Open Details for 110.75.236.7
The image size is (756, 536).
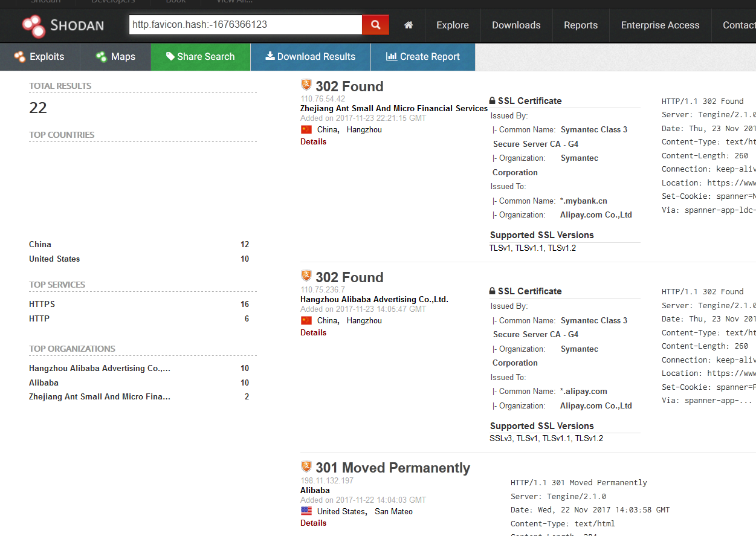point(313,333)
